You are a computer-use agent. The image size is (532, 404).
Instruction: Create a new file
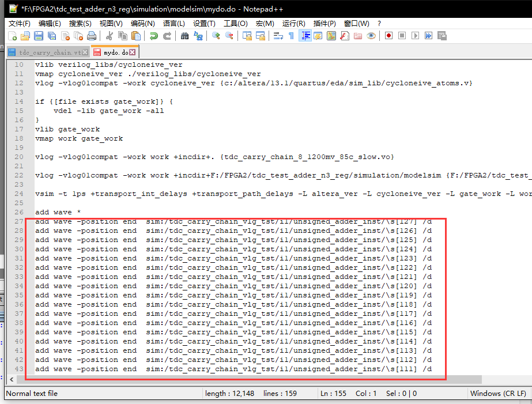(x=13, y=36)
